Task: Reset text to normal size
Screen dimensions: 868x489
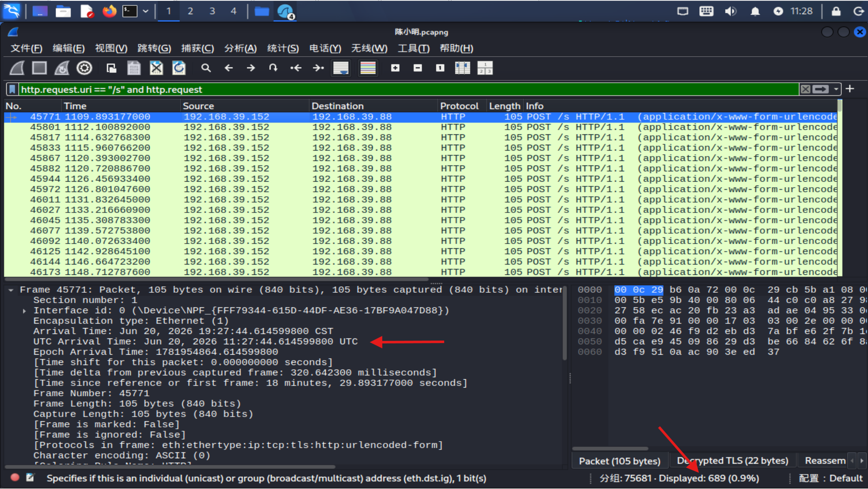Action: click(x=440, y=68)
